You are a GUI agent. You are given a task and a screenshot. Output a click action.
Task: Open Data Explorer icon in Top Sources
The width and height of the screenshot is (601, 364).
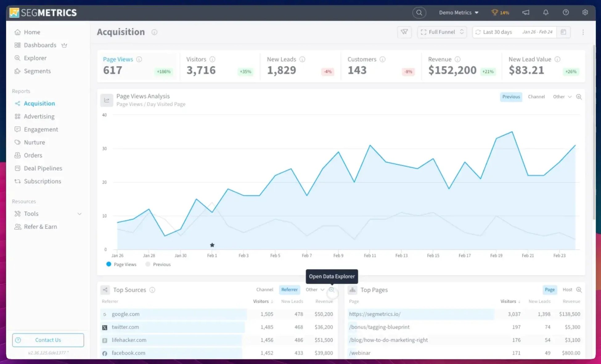tap(331, 290)
